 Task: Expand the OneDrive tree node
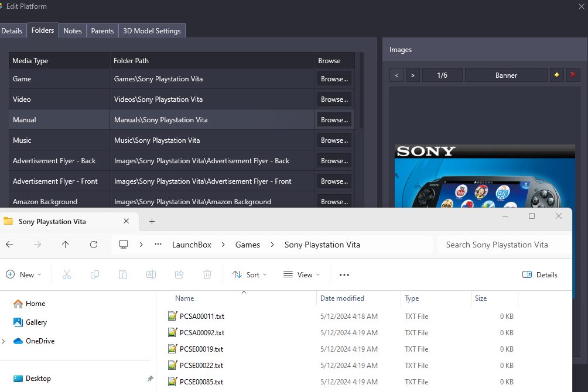point(4,341)
